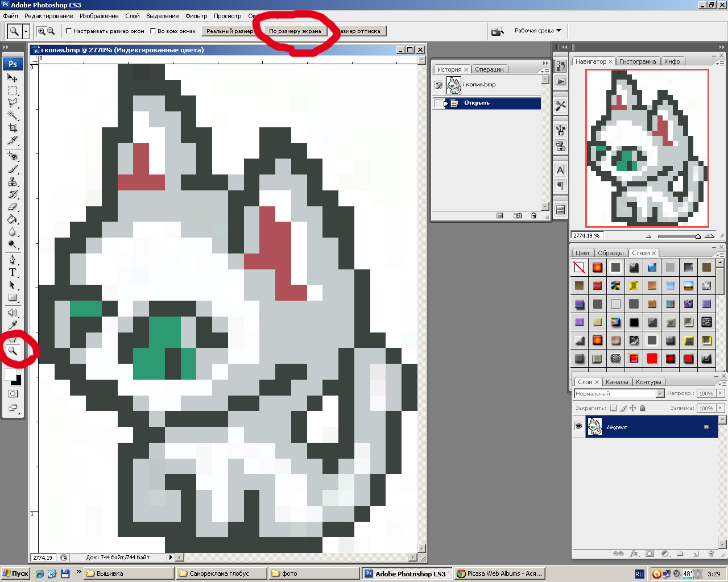The image size is (728, 582).
Task: Click the delete layer trash icon
Action: [710, 553]
